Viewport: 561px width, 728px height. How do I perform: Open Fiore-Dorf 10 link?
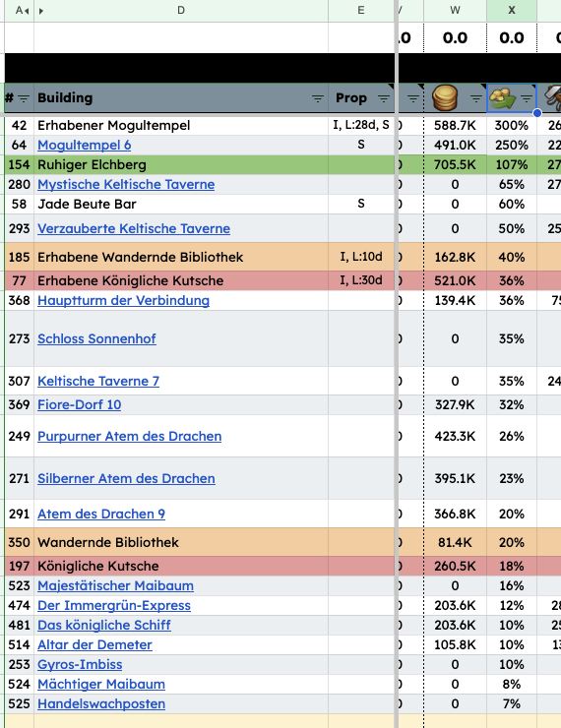[x=80, y=404]
